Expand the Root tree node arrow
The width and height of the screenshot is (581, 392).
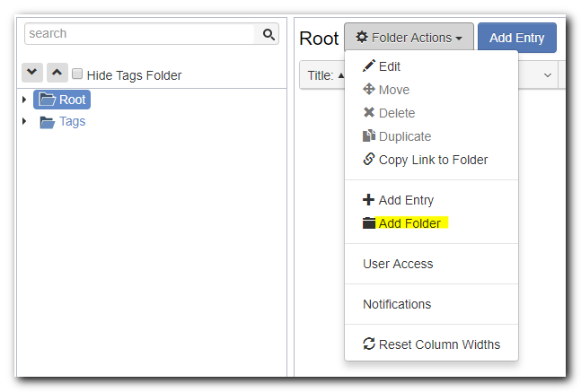24,100
